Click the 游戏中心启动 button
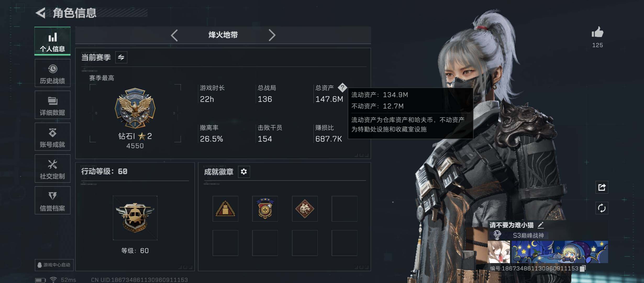The width and height of the screenshot is (644, 283). pyautogui.click(x=54, y=265)
